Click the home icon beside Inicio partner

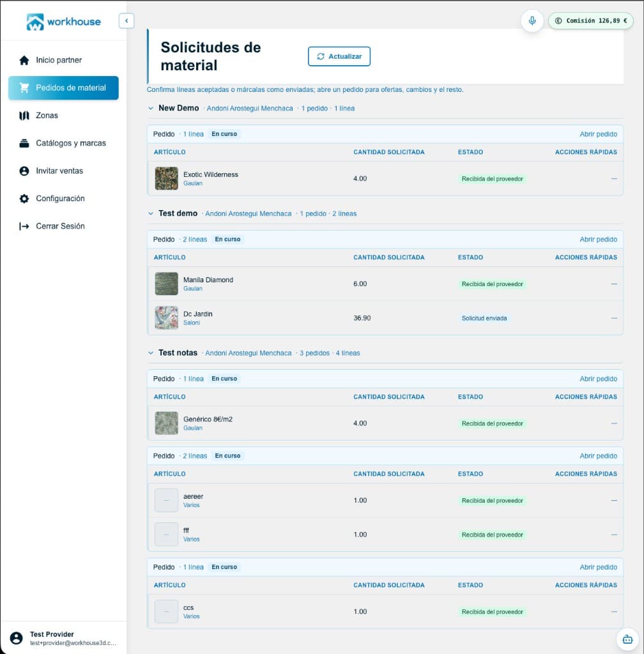coord(24,60)
